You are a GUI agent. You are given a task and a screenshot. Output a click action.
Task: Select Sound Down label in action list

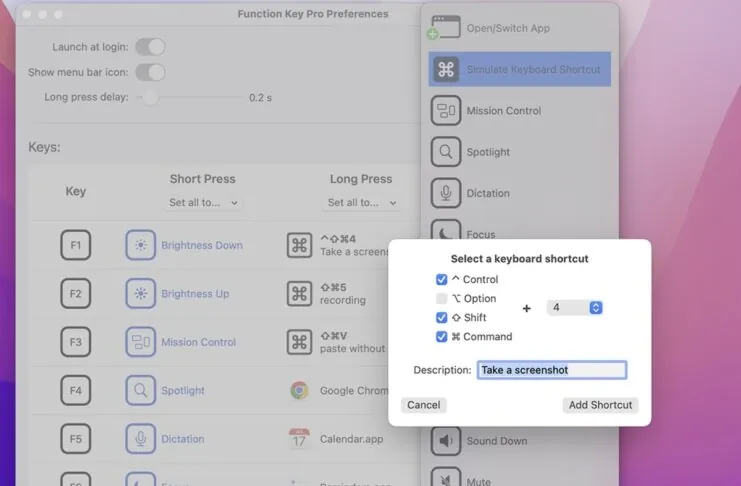pos(497,441)
